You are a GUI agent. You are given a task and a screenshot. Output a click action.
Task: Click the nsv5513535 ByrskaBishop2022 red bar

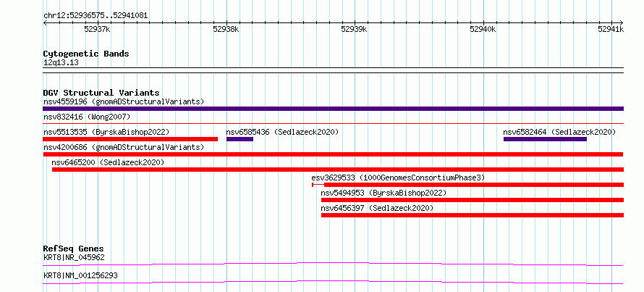pos(130,139)
